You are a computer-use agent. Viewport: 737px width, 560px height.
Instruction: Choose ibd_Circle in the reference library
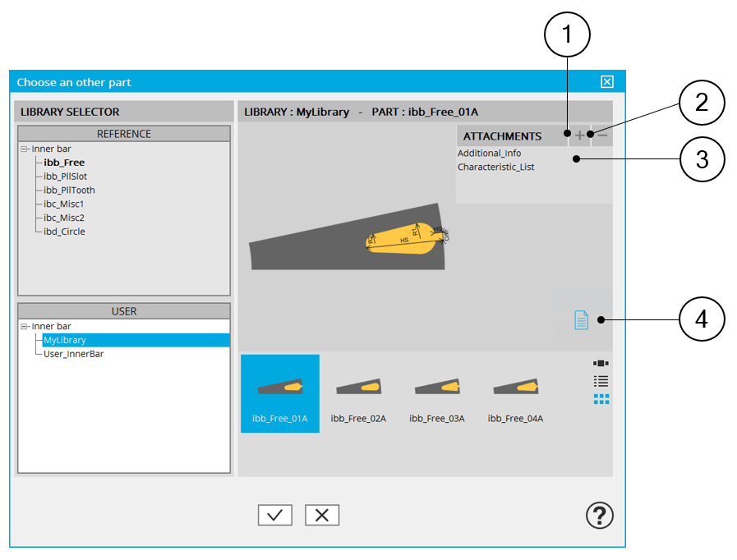tap(64, 232)
